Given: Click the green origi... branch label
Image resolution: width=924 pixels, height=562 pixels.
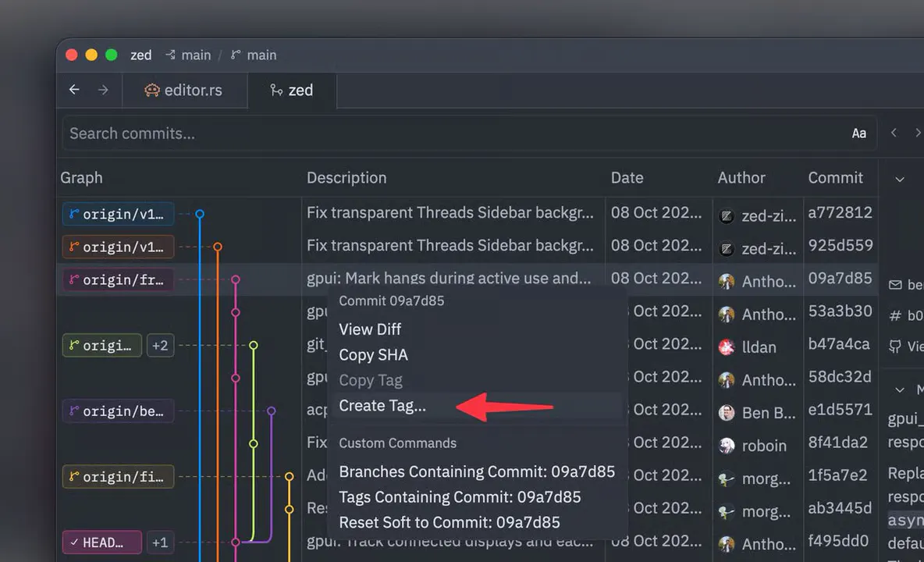Looking at the screenshot, I should [102, 345].
